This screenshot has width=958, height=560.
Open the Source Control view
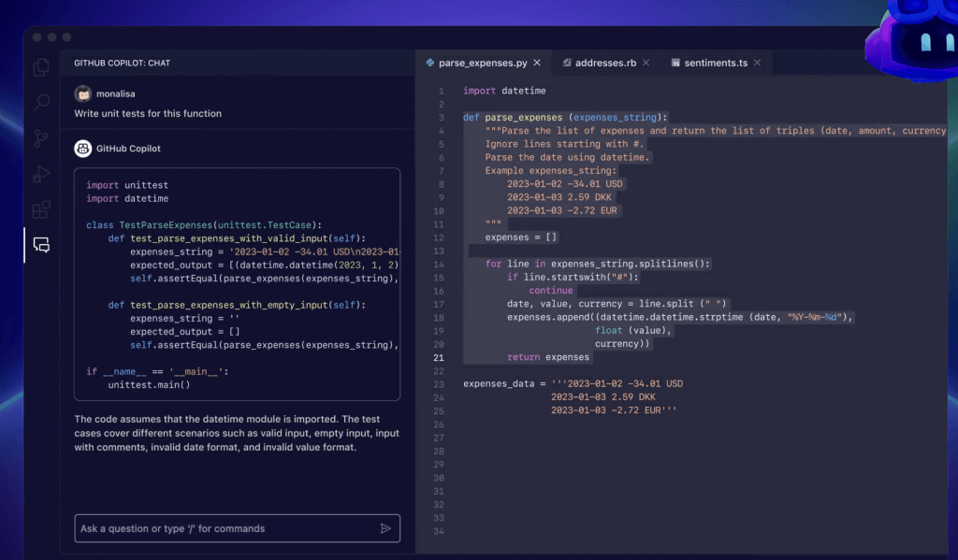[39, 136]
